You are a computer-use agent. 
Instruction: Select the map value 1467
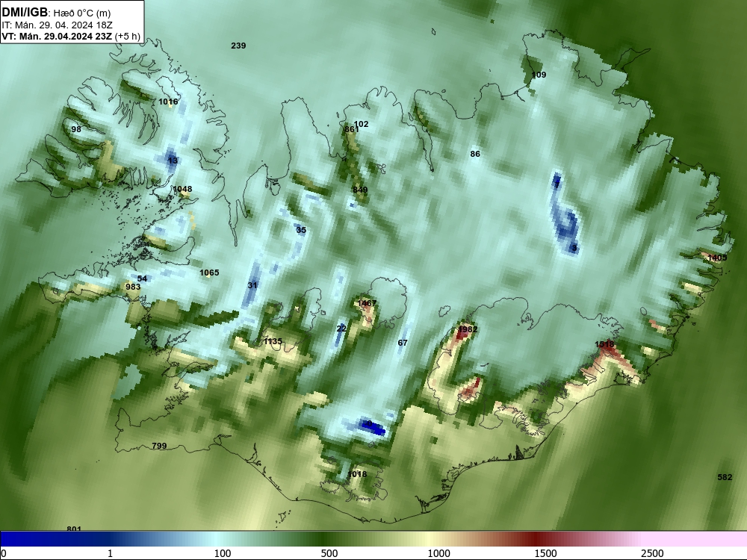(367, 303)
